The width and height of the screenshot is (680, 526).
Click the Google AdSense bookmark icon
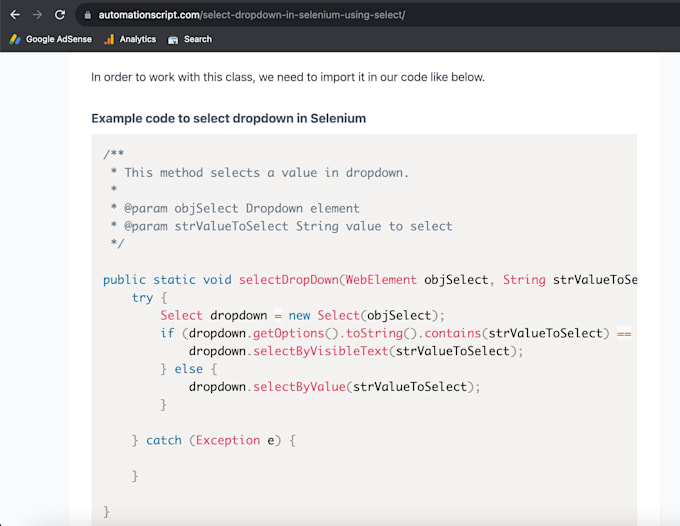[15, 39]
